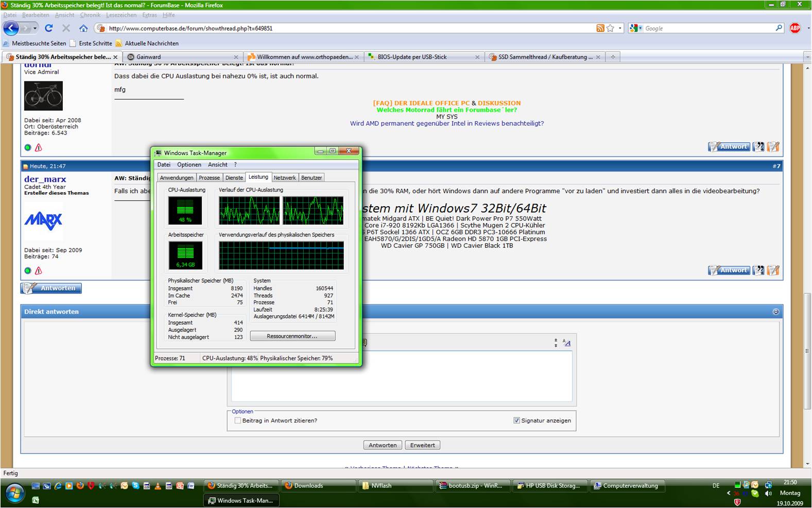Click the G Data shield tray icon
Screen dimensions: 812x508
(737, 502)
